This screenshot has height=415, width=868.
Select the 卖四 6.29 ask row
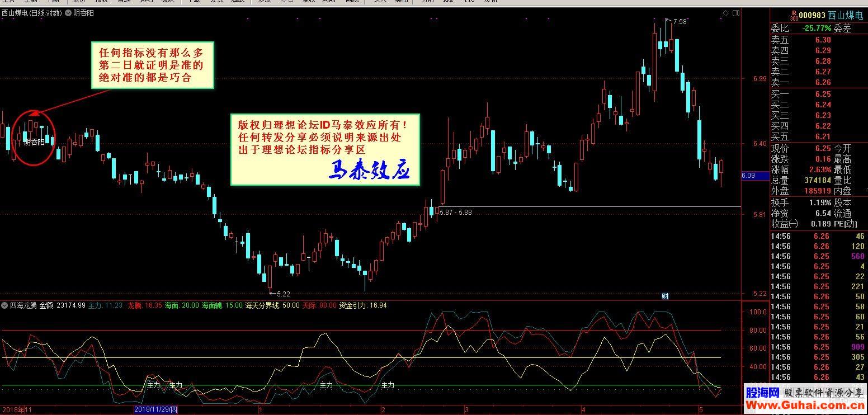click(x=819, y=50)
